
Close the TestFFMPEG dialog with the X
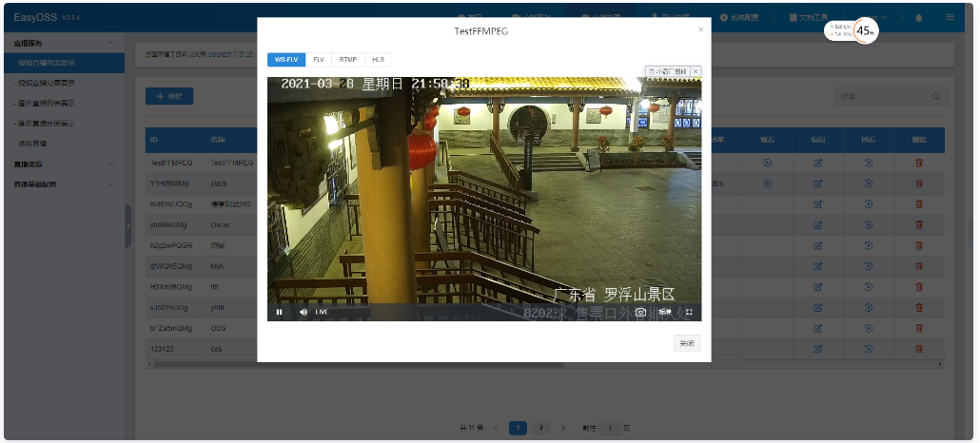pos(700,29)
